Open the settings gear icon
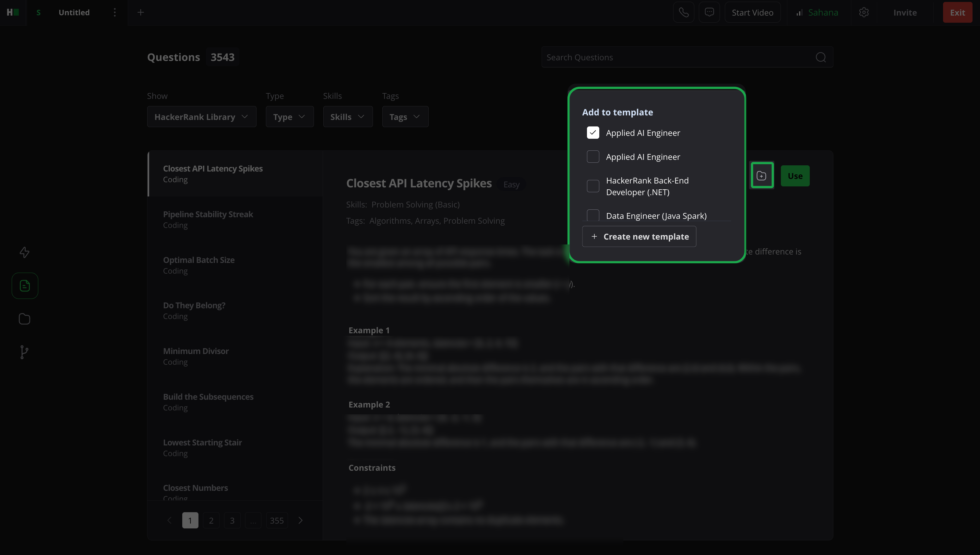The height and width of the screenshot is (555, 980). (864, 13)
